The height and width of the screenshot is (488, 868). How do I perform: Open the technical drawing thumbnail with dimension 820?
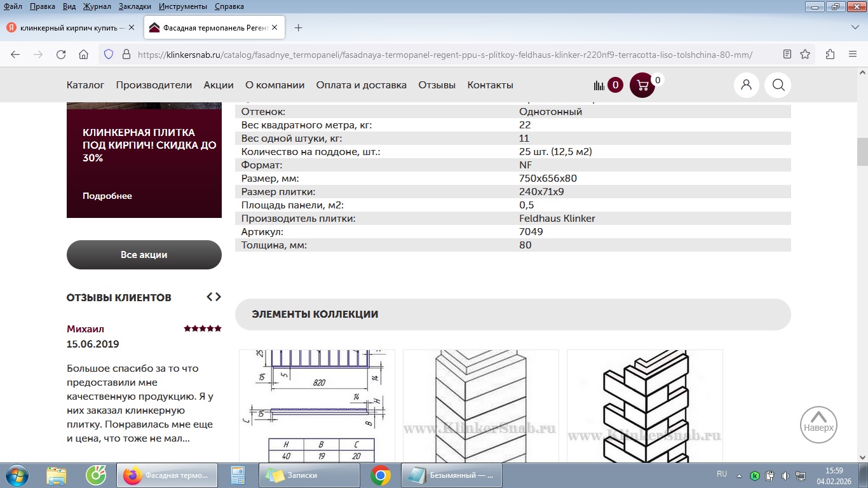(x=316, y=406)
